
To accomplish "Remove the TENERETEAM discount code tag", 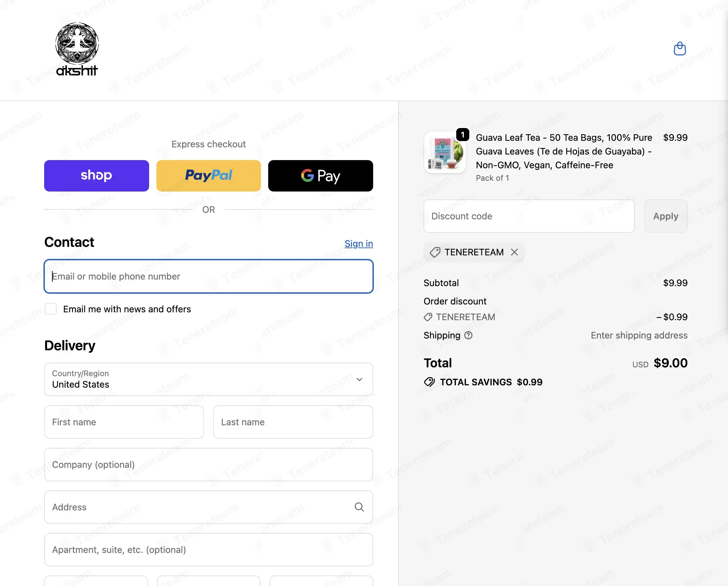I will click(514, 252).
